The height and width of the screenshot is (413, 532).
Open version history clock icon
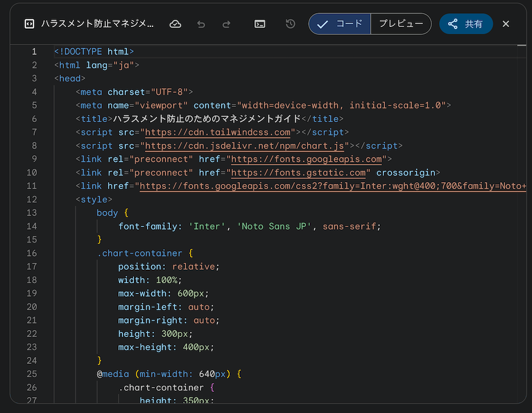(x=290, y=24)
